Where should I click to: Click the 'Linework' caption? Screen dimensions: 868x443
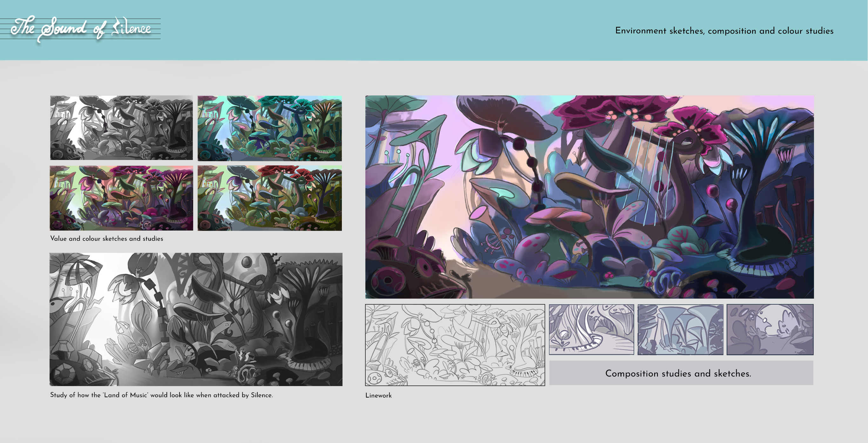pos(378,395)
